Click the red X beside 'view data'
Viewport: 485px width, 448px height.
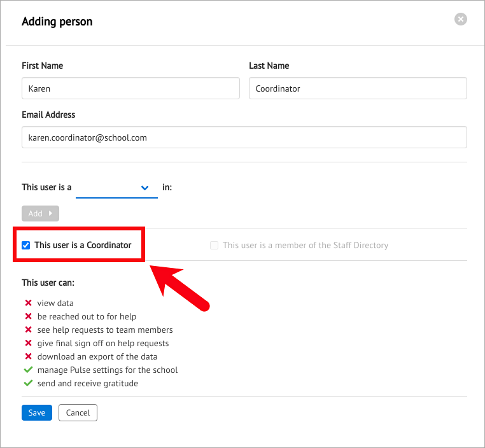(x=28, y=303)
